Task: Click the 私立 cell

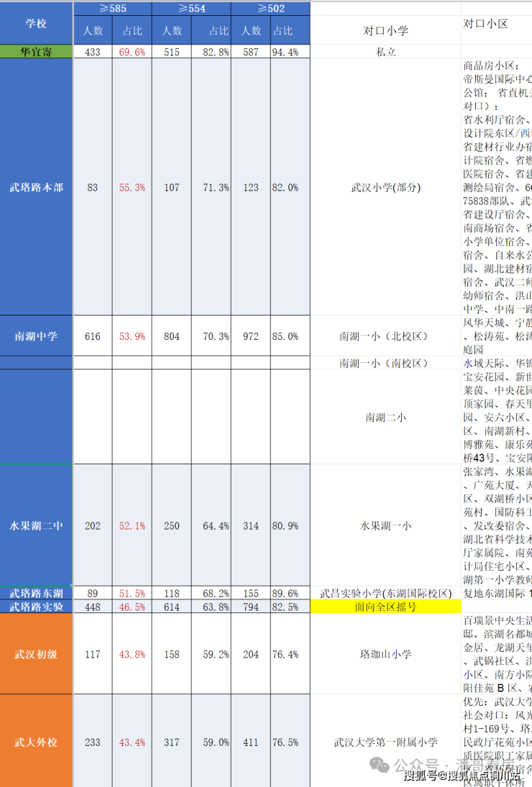Action: 385,52
